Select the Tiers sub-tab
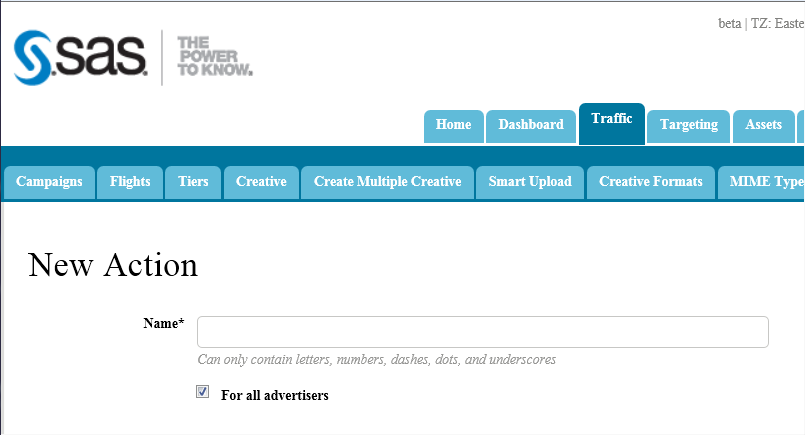 193,182
